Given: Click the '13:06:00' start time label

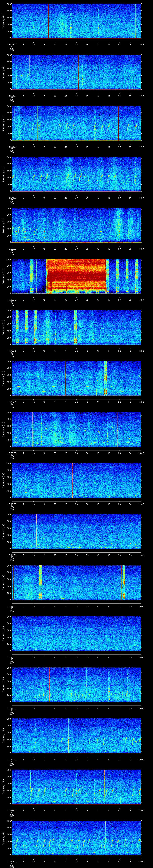Looking at the screenshot, I should (x=12, y=300).
